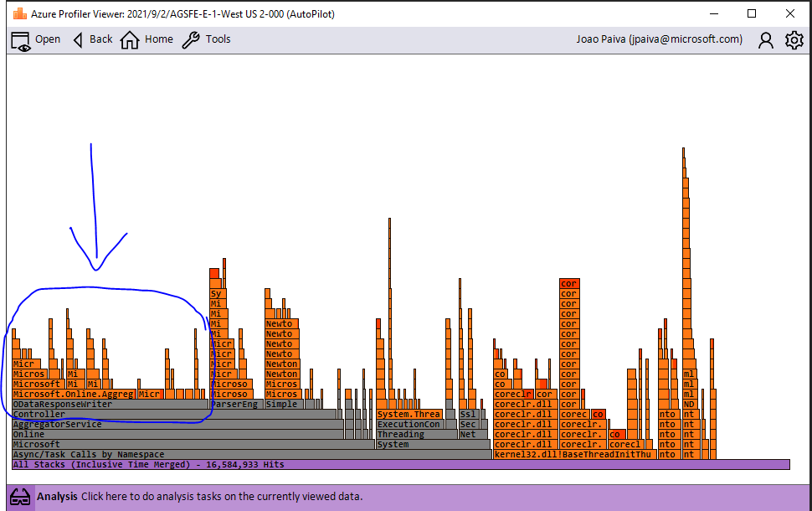
Task: Click the Open viewer icon
Action: point(21,41)
